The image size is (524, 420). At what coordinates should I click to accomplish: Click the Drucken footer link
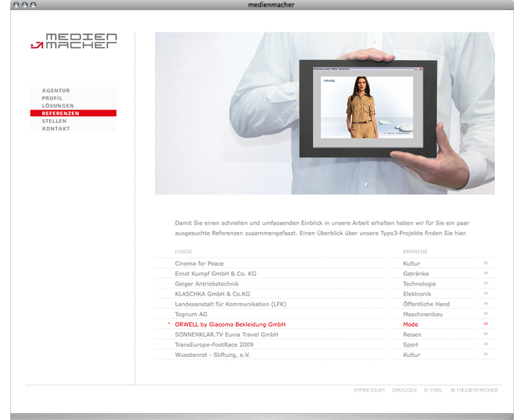404,390
